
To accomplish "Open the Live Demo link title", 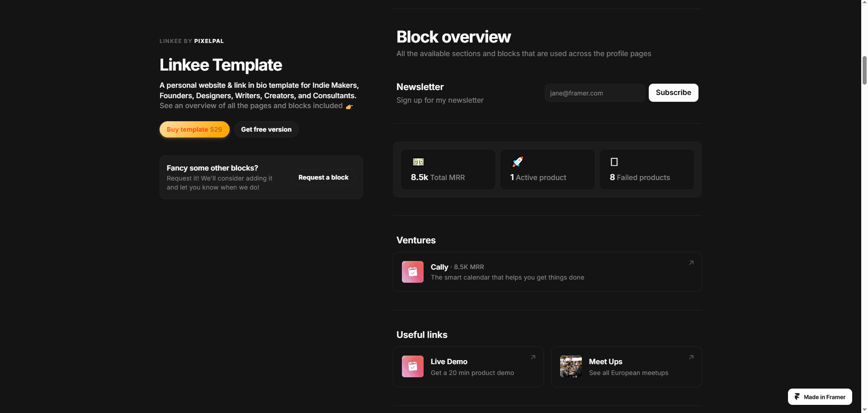I will point(449,361).
